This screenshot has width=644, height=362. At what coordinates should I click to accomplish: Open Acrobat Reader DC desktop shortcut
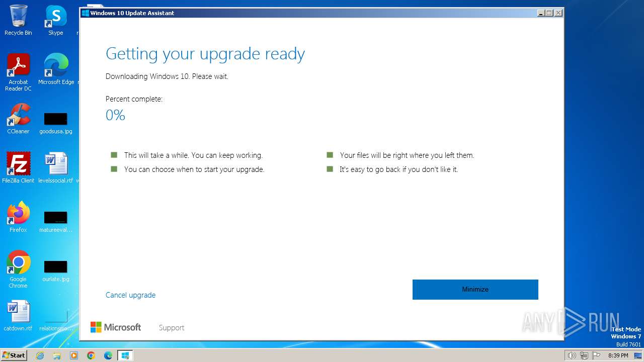(18, 72)
